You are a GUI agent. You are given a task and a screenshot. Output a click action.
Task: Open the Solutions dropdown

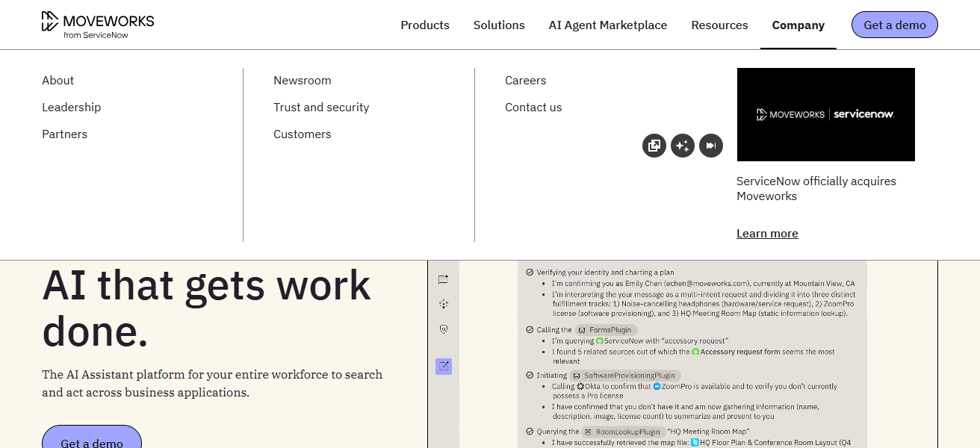(499, 25)
